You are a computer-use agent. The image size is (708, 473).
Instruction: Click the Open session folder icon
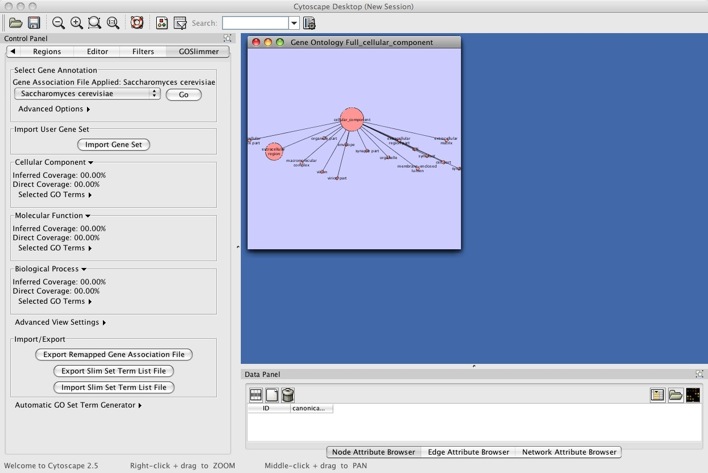14,22
